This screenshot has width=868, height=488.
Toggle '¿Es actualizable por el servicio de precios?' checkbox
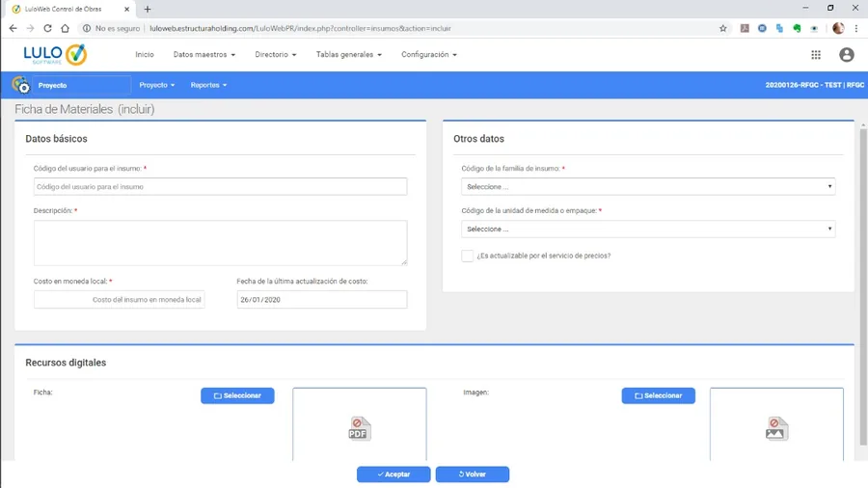point(467,256)
